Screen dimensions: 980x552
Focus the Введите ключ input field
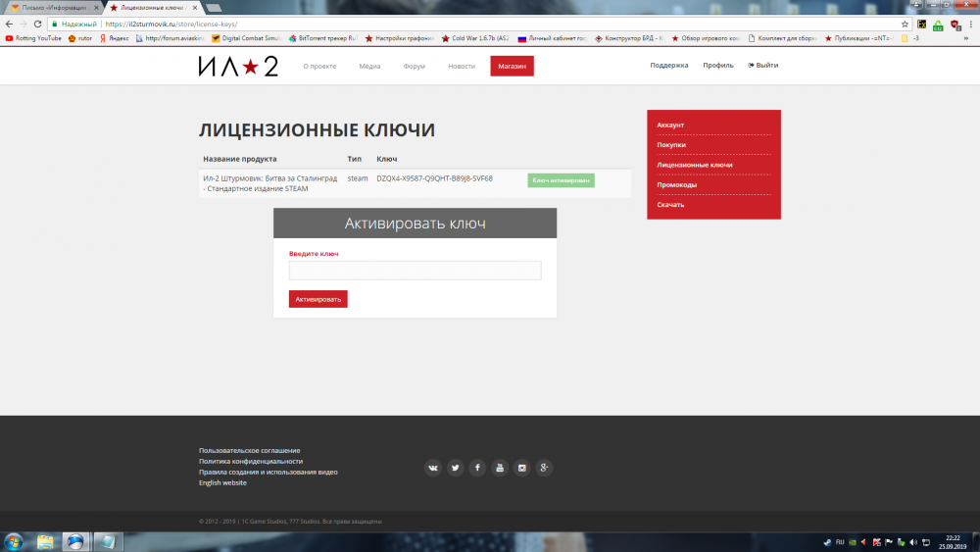pyautogui.click(x=415, y=270)
